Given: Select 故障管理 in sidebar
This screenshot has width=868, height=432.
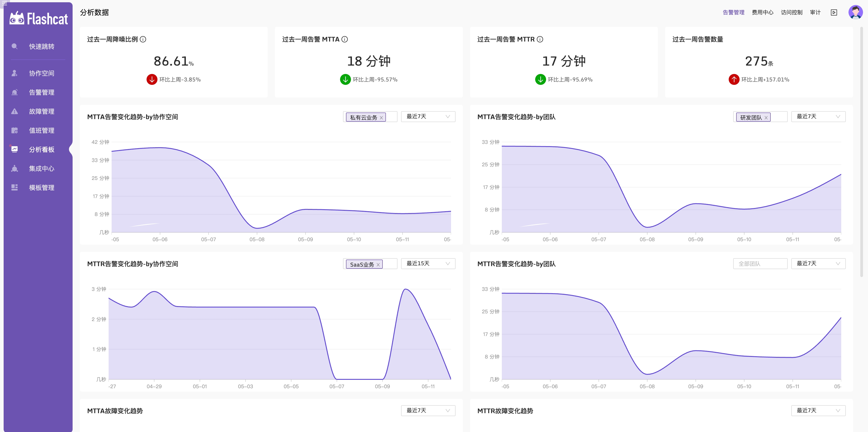Looking at the screenshot, I should pyautogui.click(x=42, y=111).
